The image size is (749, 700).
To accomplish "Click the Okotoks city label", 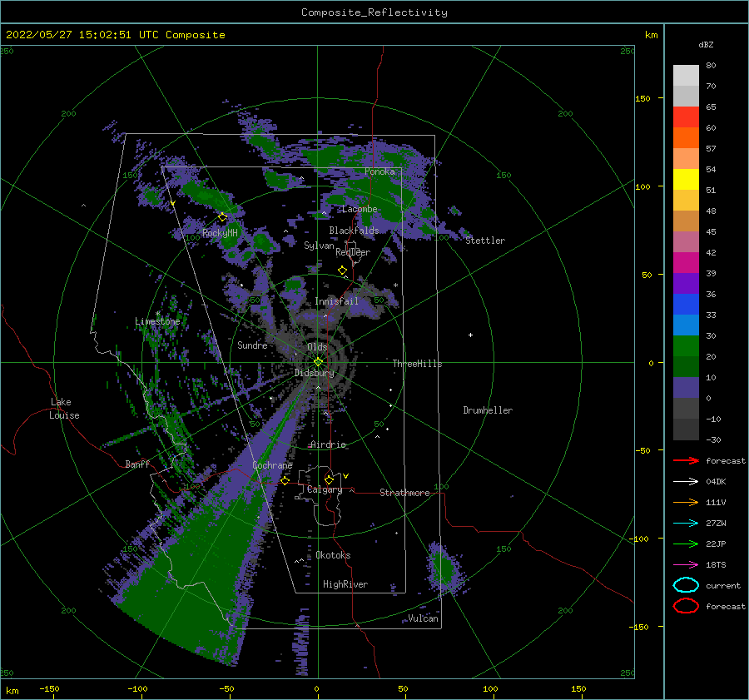I will (333, 555).
